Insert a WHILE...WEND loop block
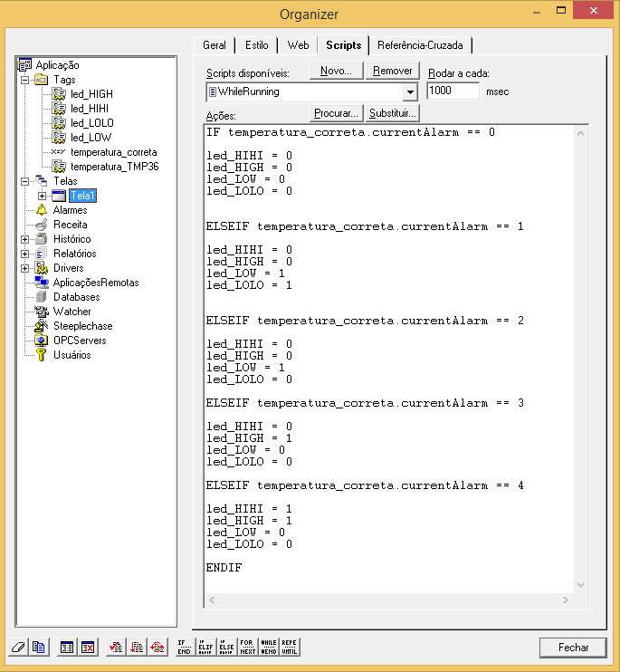The image size is (620, 672). (268, 647)
